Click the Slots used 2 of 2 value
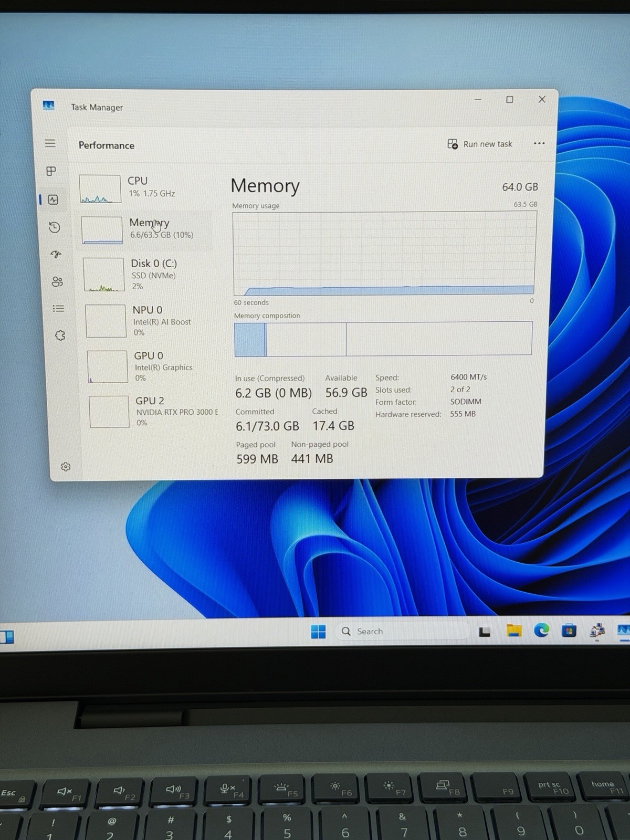Screen dimensions: 630x840 [460, 390]
